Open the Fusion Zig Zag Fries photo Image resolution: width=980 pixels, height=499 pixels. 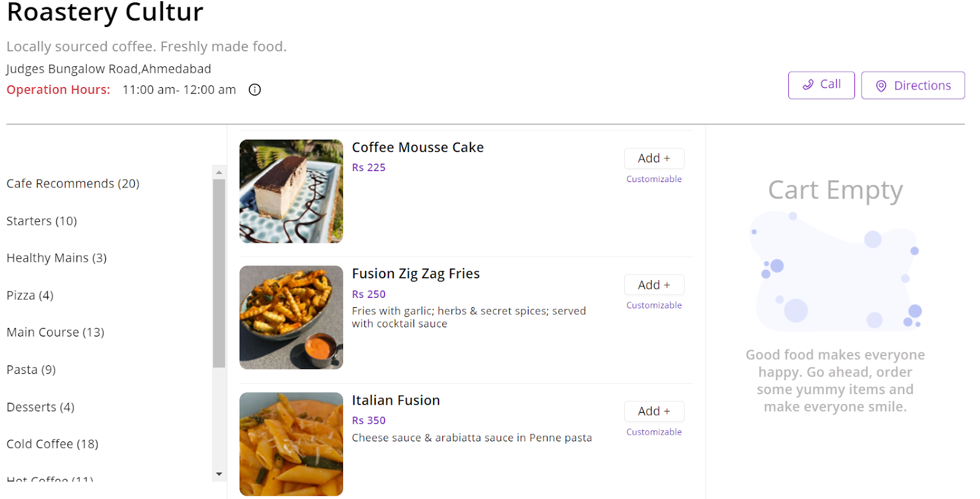pos(291,318)
